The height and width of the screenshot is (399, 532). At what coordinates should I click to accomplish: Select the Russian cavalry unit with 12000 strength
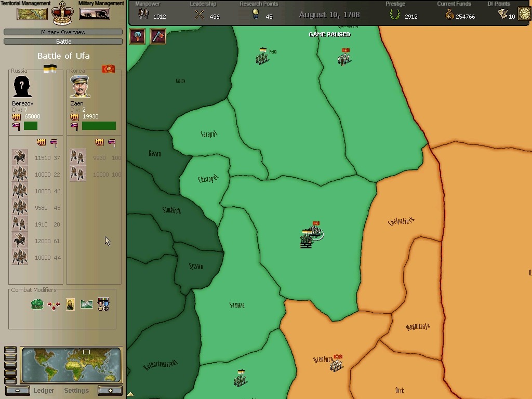(20, 241)
